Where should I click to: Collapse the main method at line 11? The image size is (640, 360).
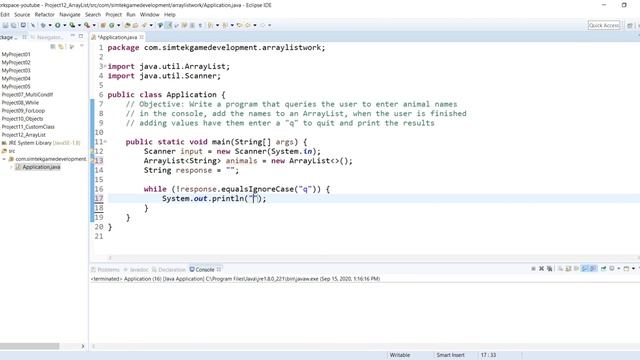click(x=105, y=142)
